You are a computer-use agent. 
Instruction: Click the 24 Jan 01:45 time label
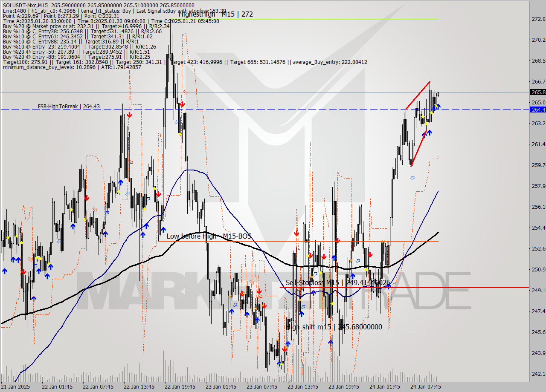point(385,386)
